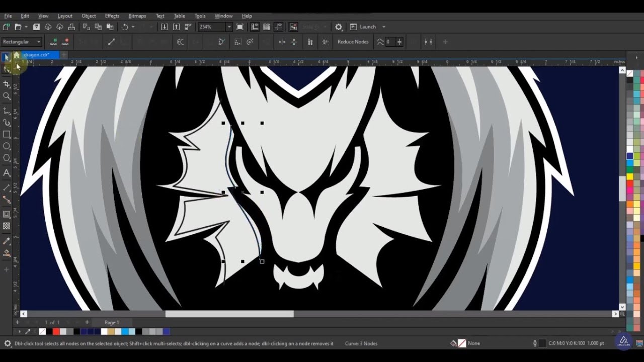This screenshot has height=362, width=644.
Task: Reflect nodes vertically
Action: pos(294,42)
